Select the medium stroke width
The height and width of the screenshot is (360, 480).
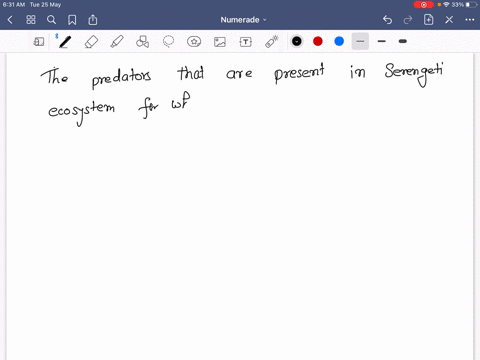coord(382,41)
